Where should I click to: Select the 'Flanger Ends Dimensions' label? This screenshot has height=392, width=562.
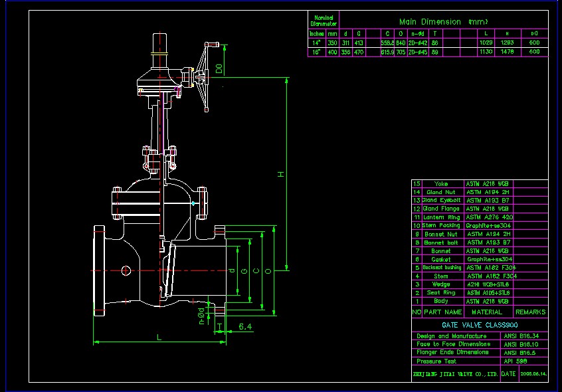click(452, 352)
